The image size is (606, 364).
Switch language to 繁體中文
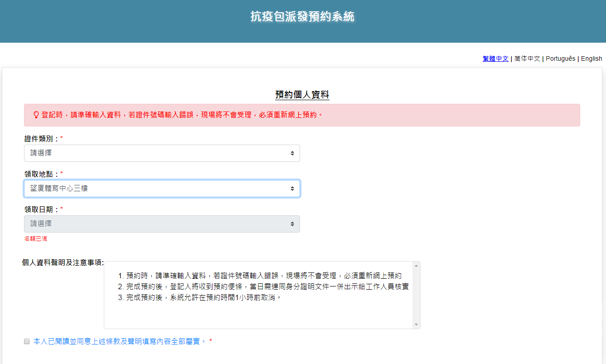pyautogui.click(x=495, y=58)
